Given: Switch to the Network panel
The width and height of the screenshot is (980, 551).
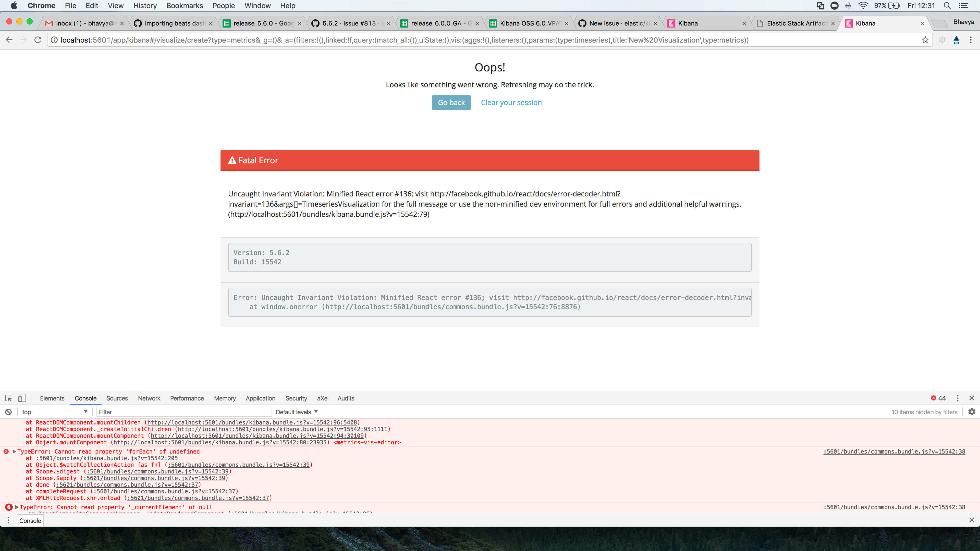Looking at the screenshot, I should (149, 398).
